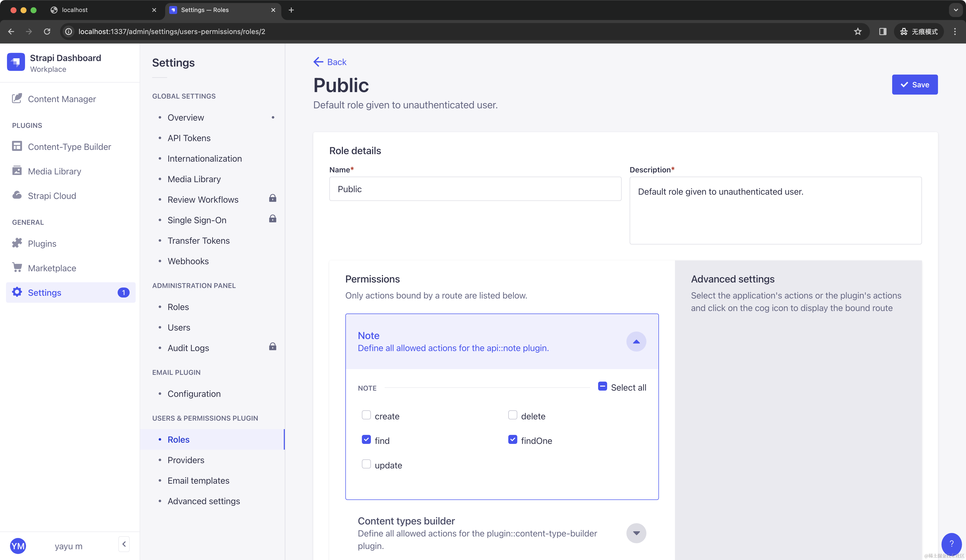966x560 pixels.
Task: Toggle the Select all checkbox for Note
Action: 602,386
